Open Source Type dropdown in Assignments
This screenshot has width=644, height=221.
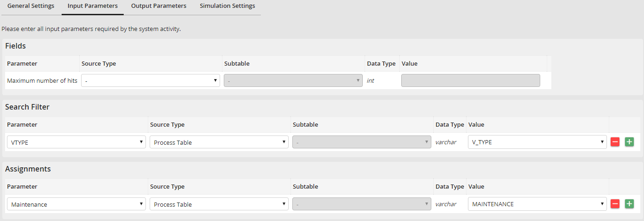[219, 204]
